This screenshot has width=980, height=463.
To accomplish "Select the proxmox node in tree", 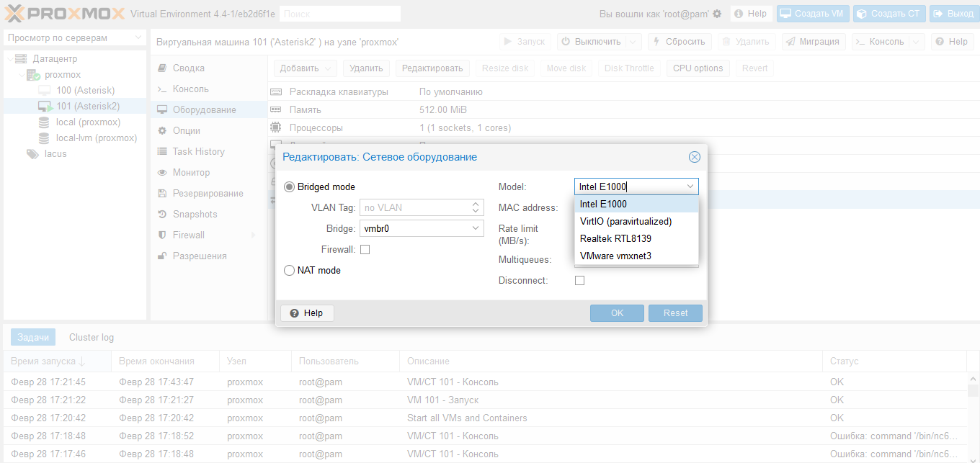I will tap(63, 74).
